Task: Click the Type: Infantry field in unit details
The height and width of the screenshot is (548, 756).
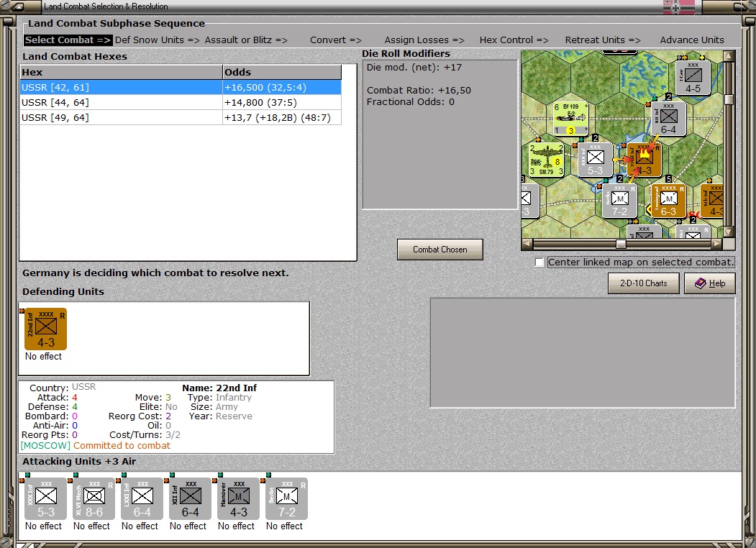Action: pos(220,398)
